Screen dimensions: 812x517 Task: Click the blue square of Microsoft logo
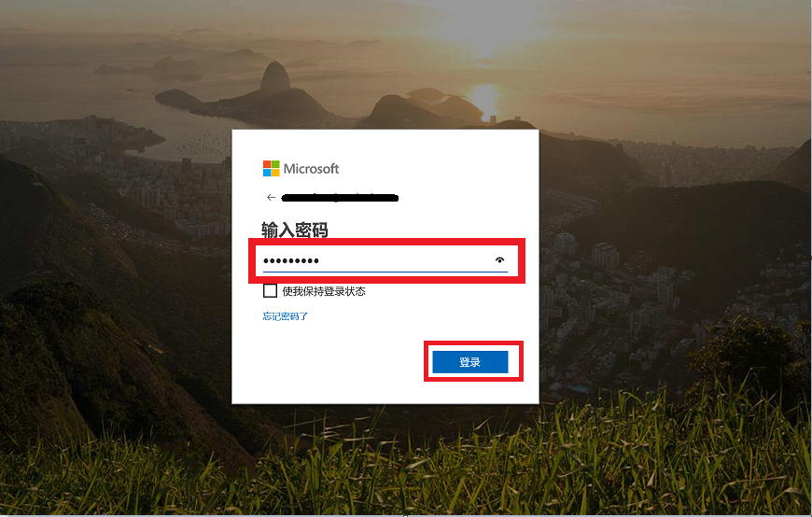click(267, 173)
